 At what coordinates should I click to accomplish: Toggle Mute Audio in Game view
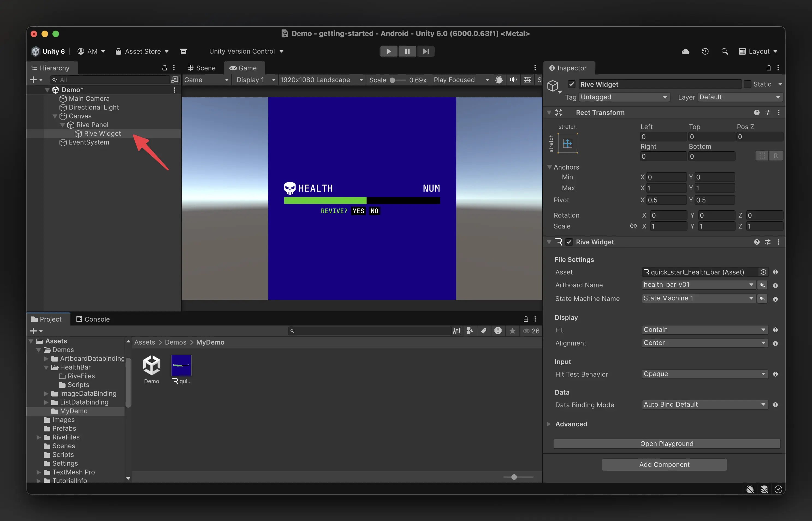[513, 80]
